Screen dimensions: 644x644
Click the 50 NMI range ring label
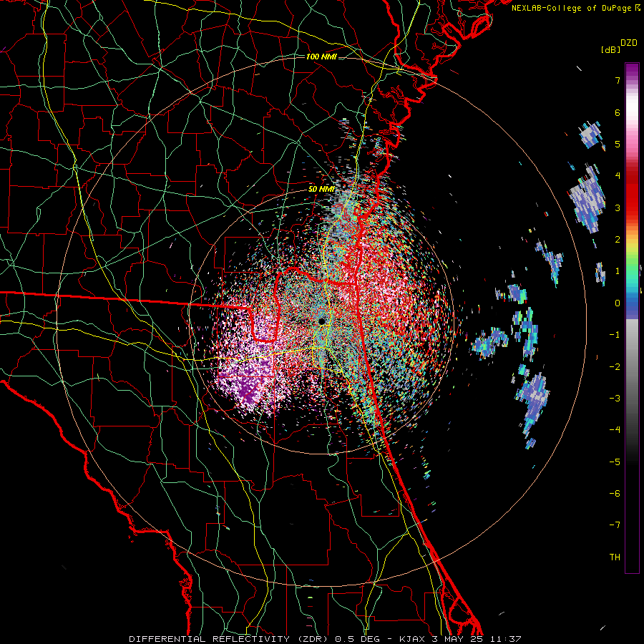point(321,190)
